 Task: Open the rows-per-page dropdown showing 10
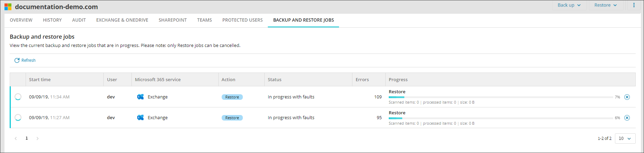pyautogui.click(x=625, y=138)
